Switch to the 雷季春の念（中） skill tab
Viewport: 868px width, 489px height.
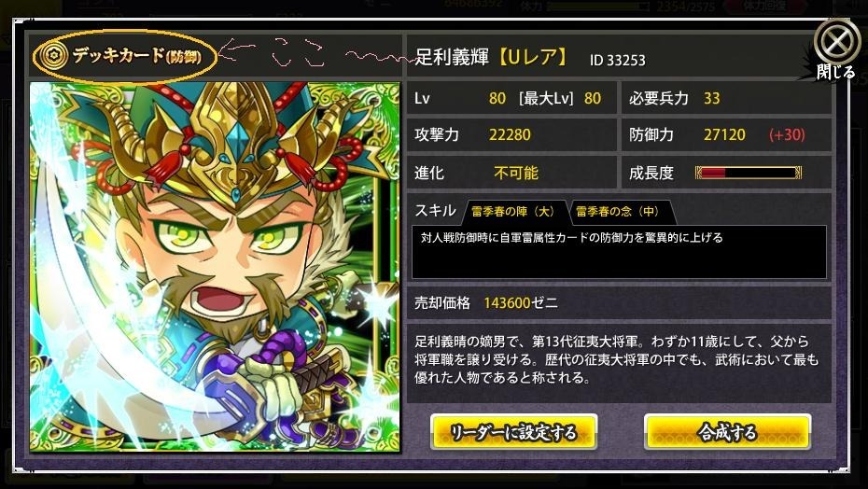[618, 212]
